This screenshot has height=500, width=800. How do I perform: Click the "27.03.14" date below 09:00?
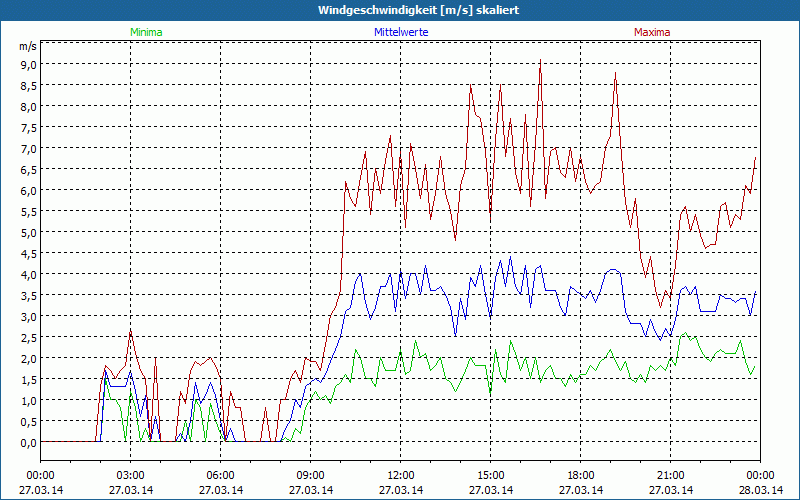point(311,490)
